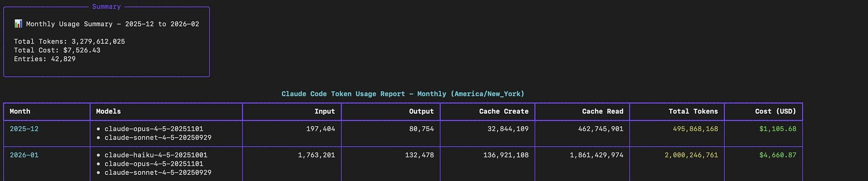The width and height of the screenshot is (868, 181).
Task: Click the cache read value 1,861,429,974
Action: pos(597,155)
